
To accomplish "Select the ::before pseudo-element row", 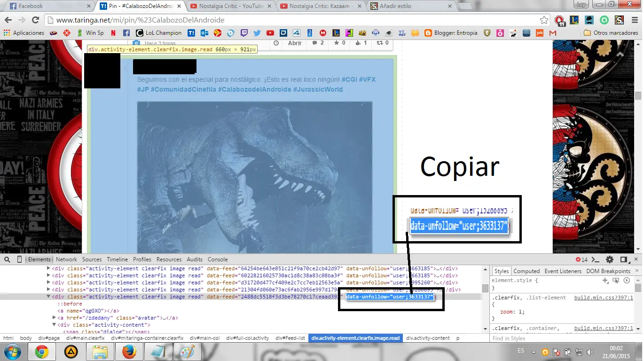I will pos(70,304).
